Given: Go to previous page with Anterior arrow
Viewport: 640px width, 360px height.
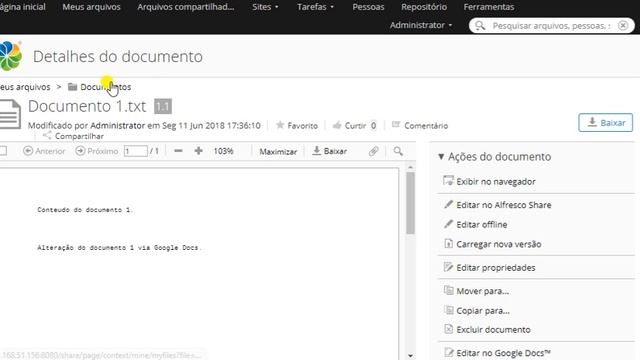Looking at the screenshot, I should tap(28, 151).
